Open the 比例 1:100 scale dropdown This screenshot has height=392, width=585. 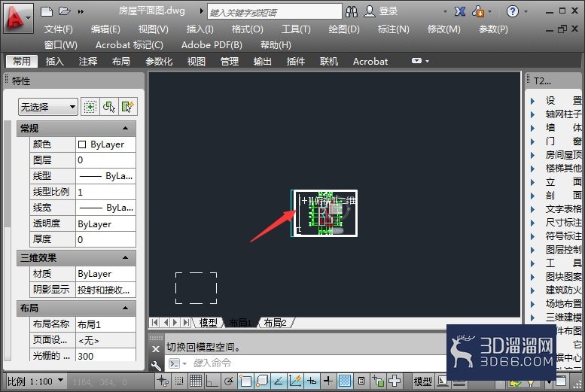[35, 381]
